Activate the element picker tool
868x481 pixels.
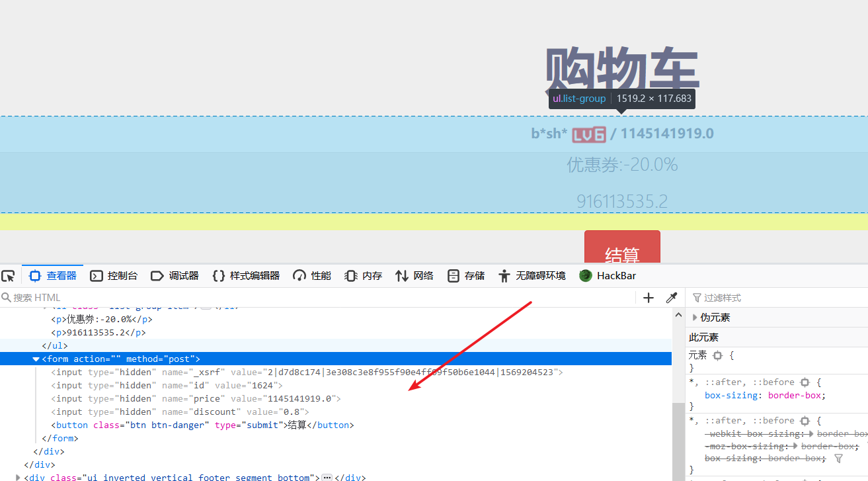(8, 276)
